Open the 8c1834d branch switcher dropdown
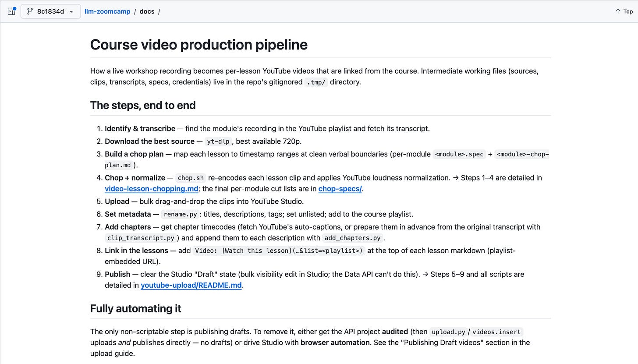This screenshot has height=364, width=638. 50,11
